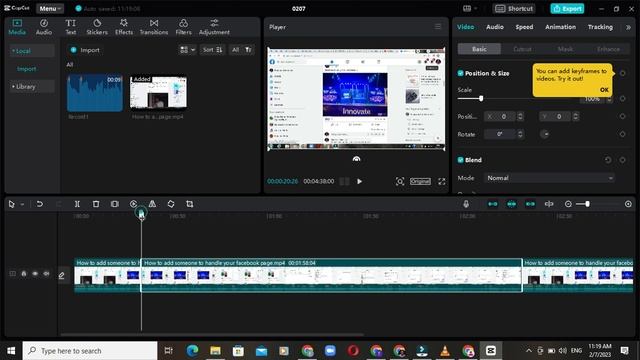
Task: Open the Media panel
Action: [x=17, y=27]
